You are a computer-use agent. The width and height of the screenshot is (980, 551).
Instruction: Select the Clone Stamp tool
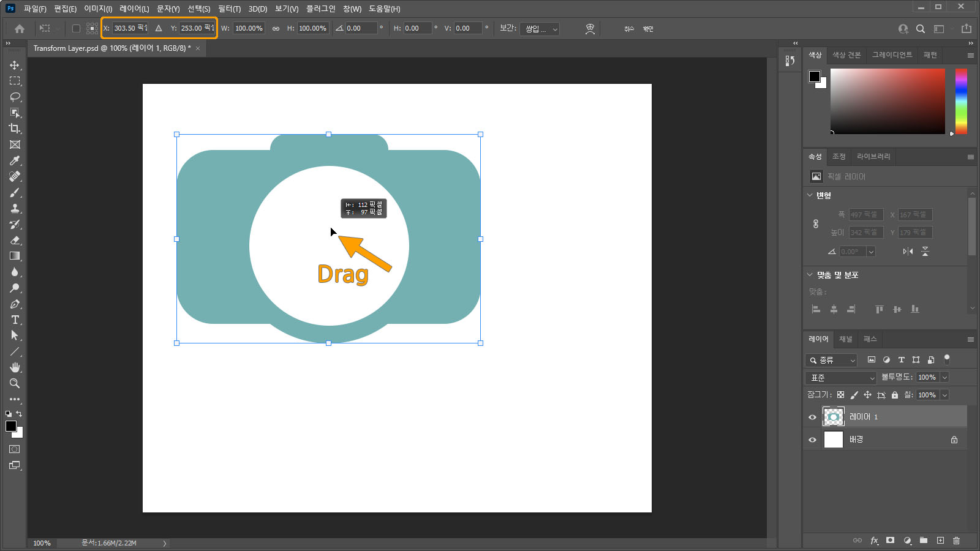[15, 208]
